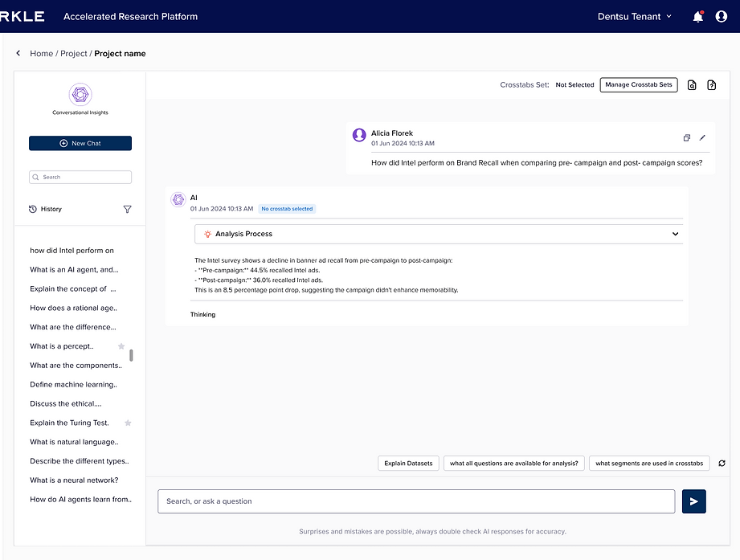Click the user account avatar icon
The width and height of the screenshot is (740, 560).
coord(722,16)
